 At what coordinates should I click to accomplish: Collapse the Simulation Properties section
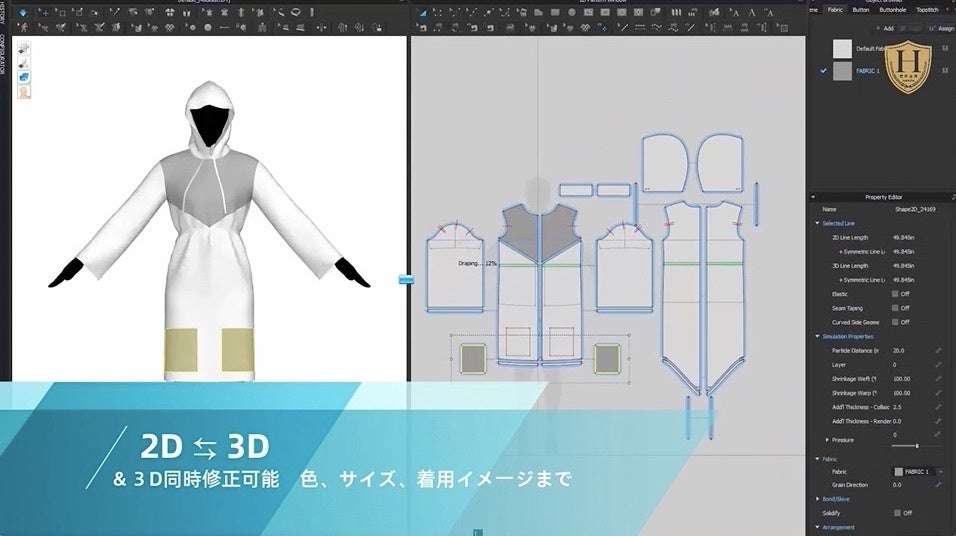pyautogui.click(x=818, y=336)
